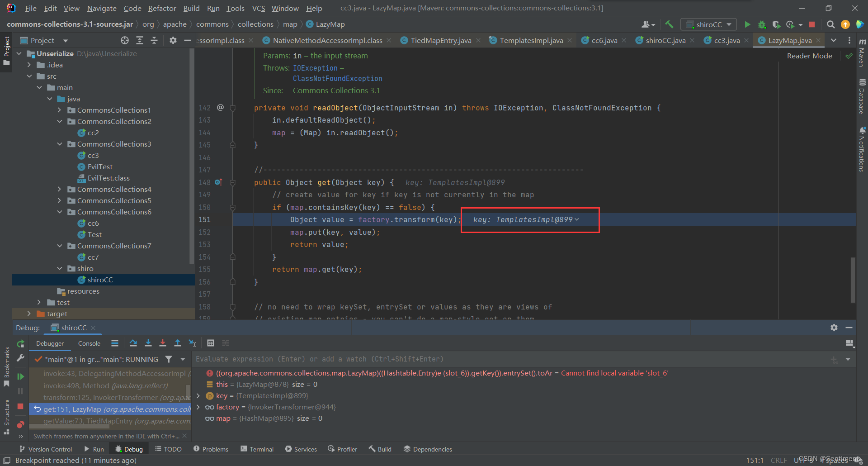Click Step Into in the debugger toolbar
Viewport: 868px width, 466px height.
coord(148,343)
